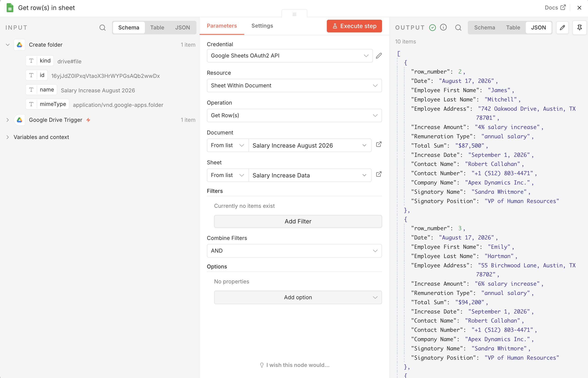Open Salary Increase August 2026 document selector

tap(310, 145)
